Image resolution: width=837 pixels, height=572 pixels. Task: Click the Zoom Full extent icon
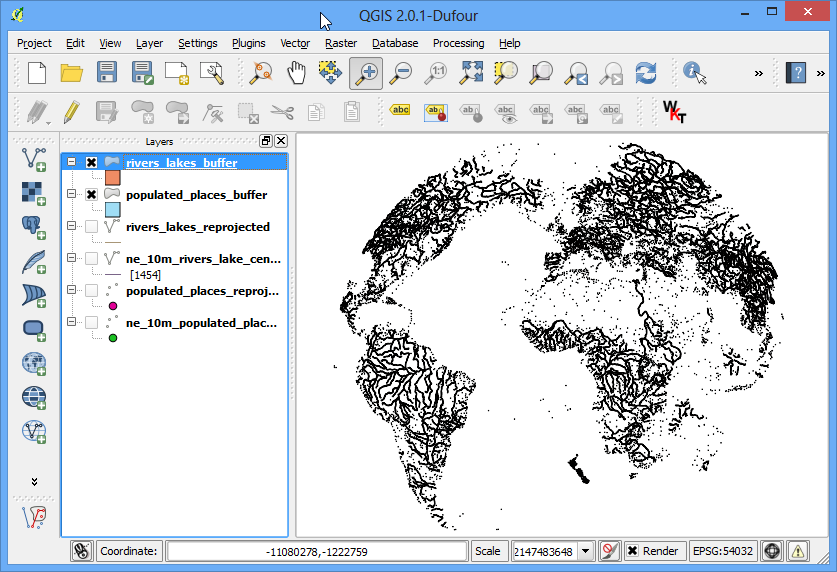point(471,73)
